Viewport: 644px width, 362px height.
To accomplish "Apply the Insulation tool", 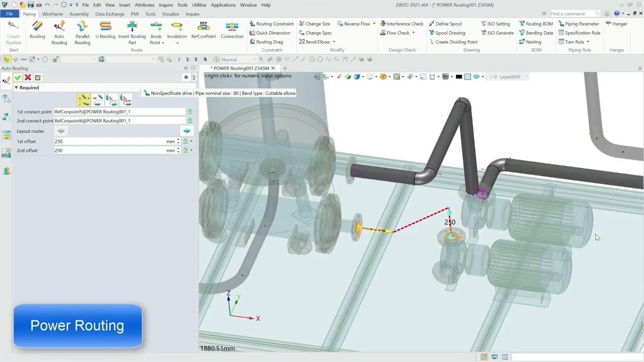I will (177, 31).
